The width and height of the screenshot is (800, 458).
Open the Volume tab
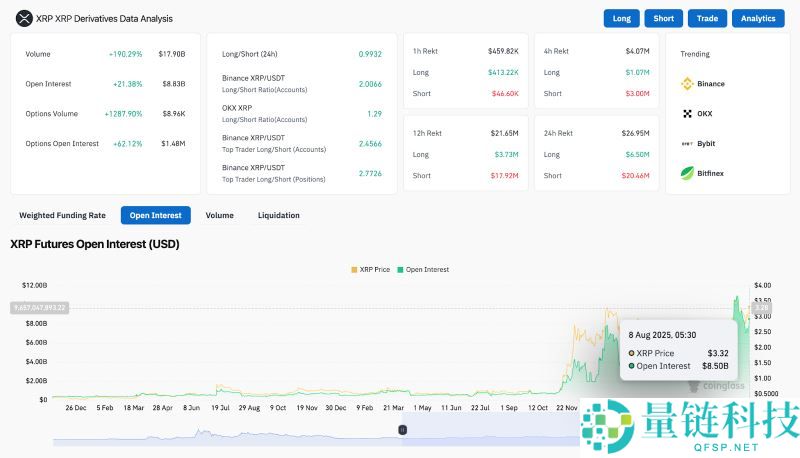pyautogui.click(x=219, y=215)
